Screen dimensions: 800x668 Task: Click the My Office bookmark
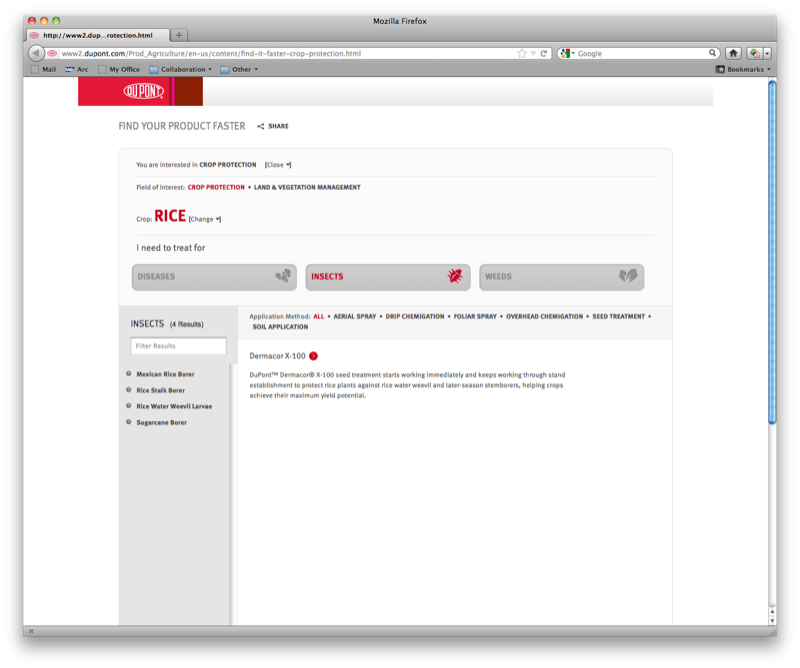tap(119, 69)
